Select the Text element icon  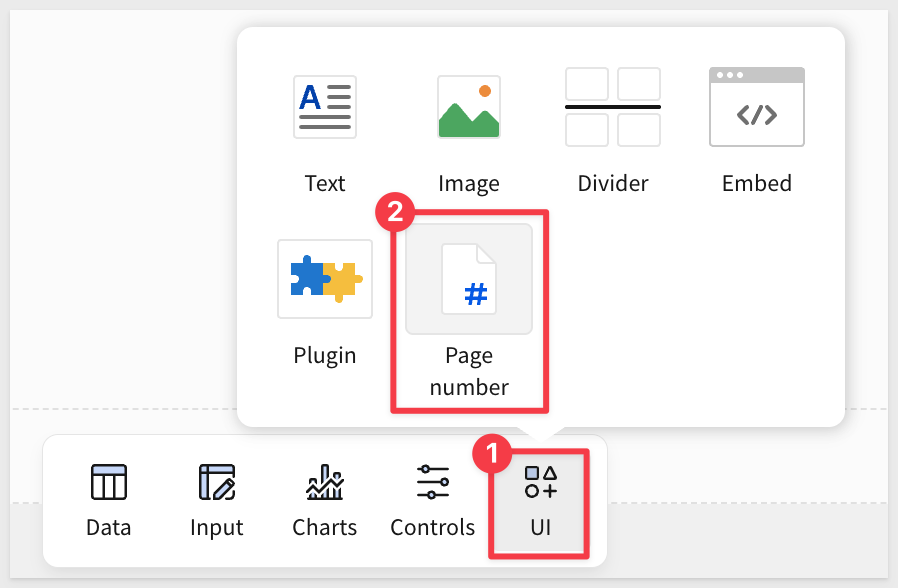(325, 106)
